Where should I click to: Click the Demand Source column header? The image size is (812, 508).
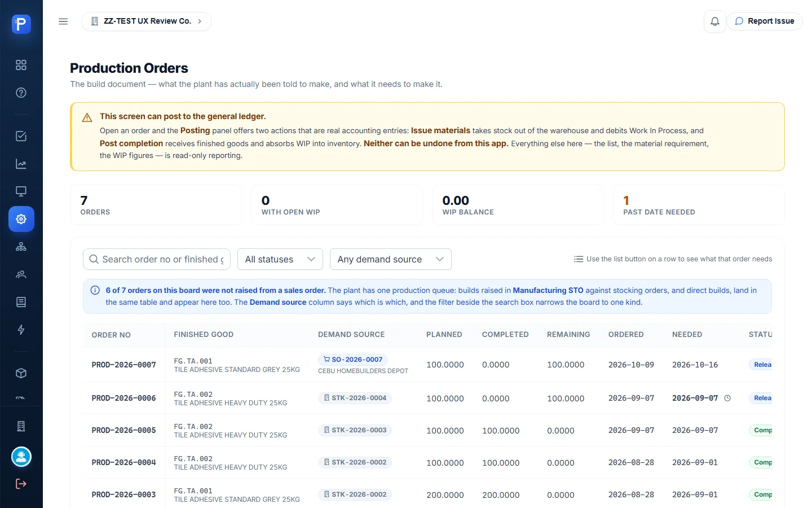pyautogui.click(x=351, y=335)
